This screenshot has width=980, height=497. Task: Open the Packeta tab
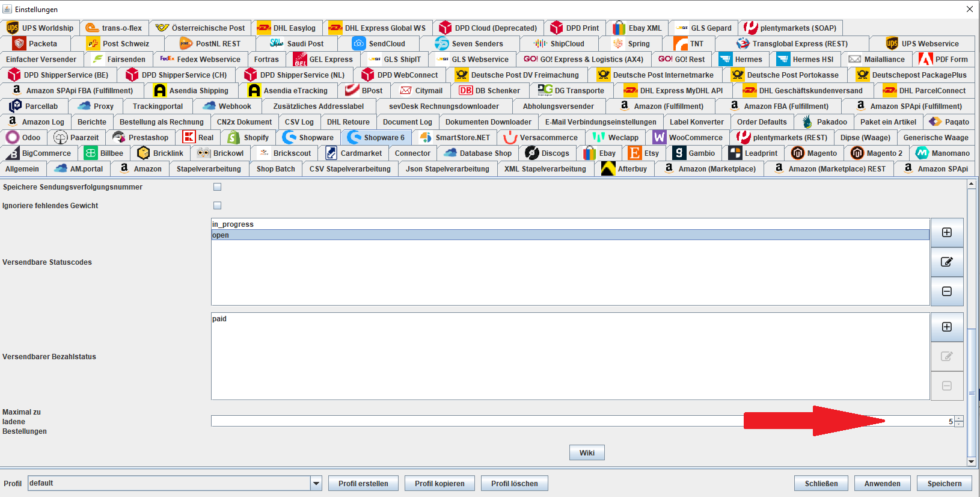36,43
